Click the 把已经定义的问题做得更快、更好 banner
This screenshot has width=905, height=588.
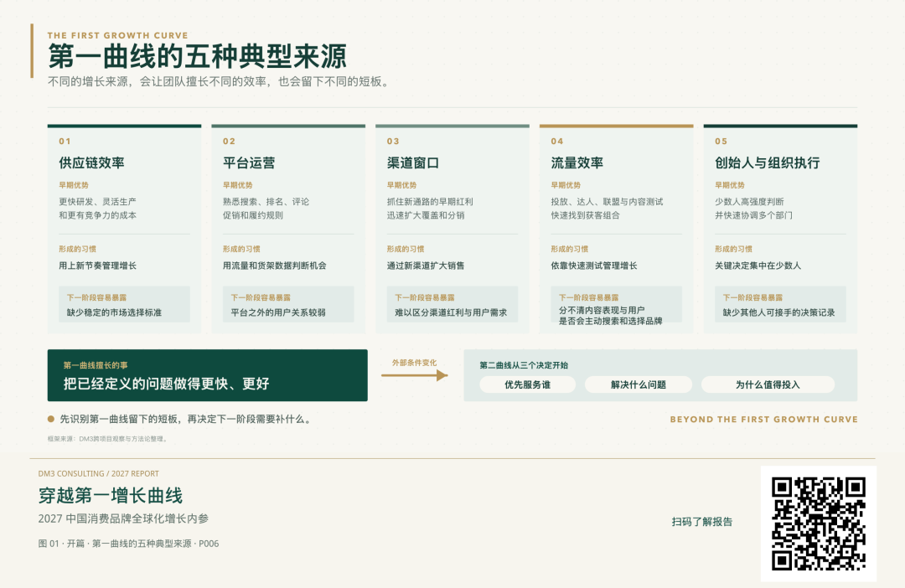point(207,375)
